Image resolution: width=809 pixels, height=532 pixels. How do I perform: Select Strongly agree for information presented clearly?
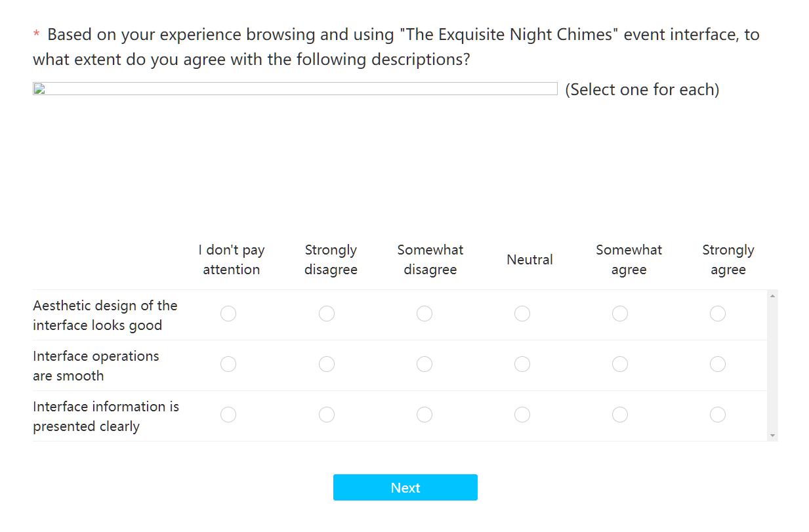pyautogui.click(x=717, y=415)
